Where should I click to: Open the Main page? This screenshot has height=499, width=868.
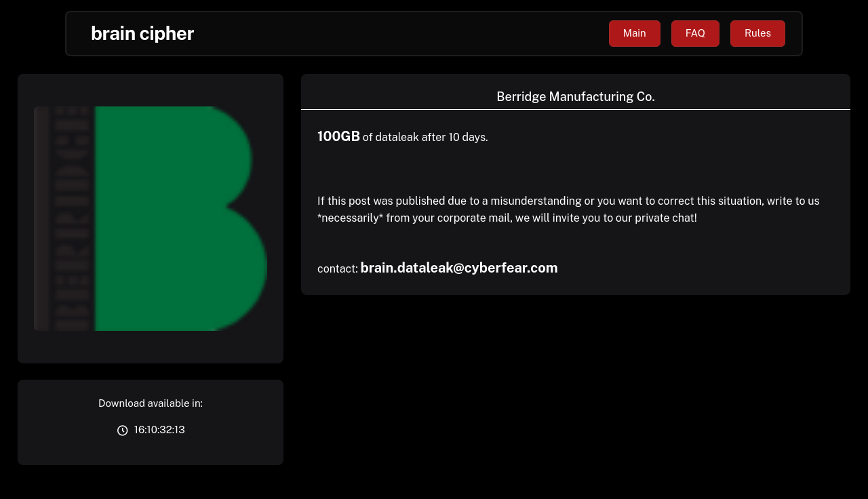(634, 33)
